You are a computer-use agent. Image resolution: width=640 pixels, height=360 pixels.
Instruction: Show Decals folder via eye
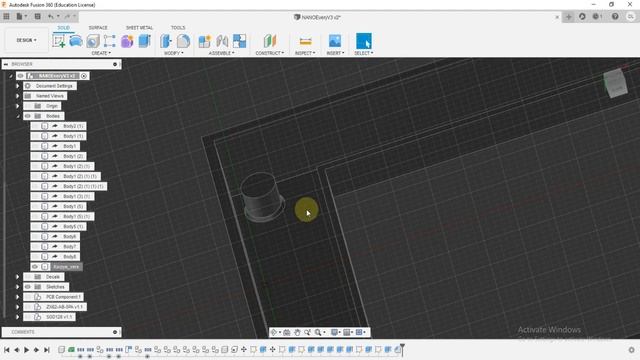(28, 277)
